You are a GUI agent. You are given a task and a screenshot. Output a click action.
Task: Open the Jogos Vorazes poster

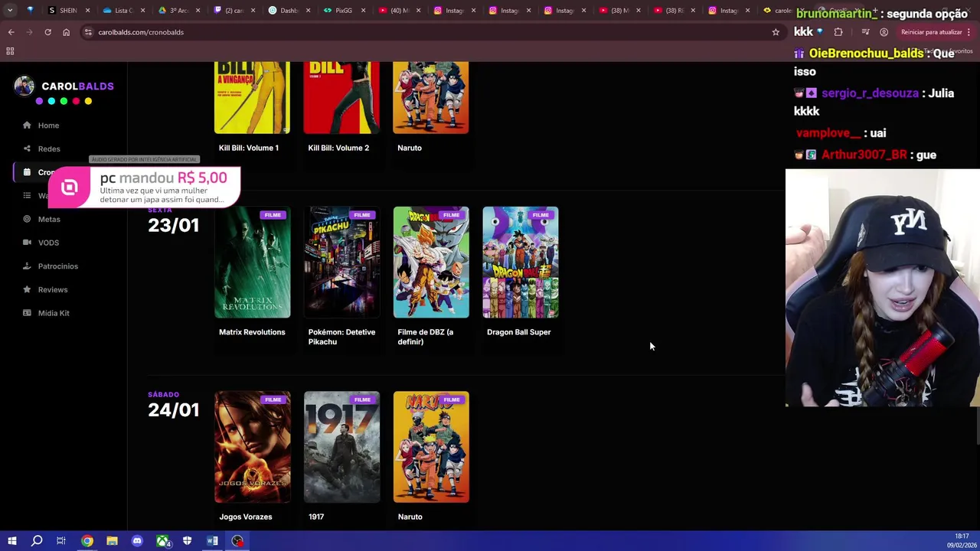252,447
